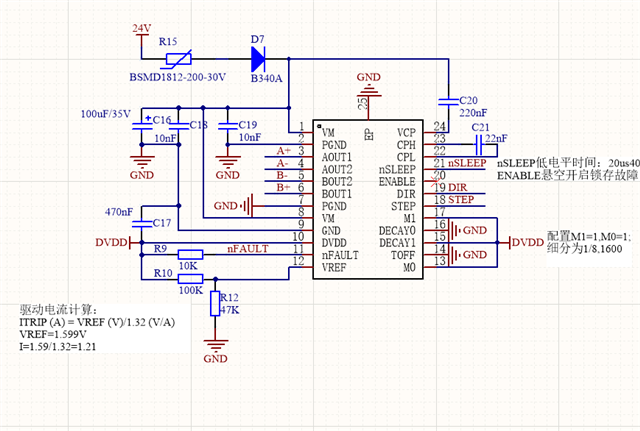The image size is (640, 431).
Task: Click the GND symbol at pin 16
Action: 468,231
